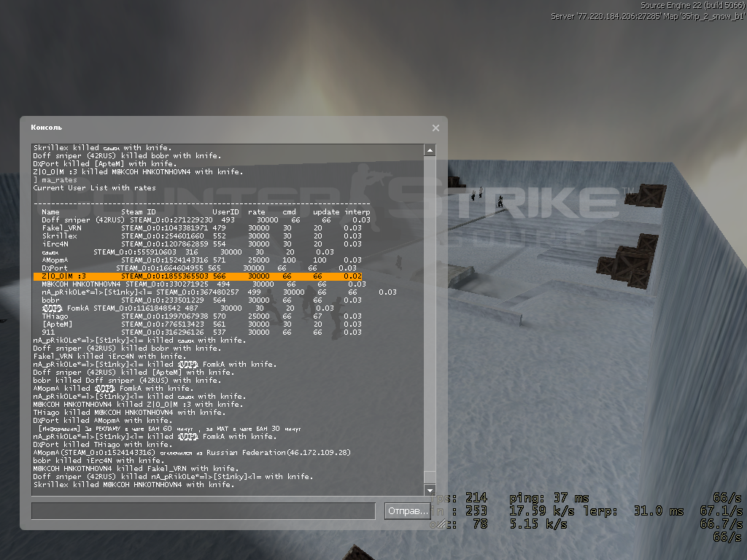The width and height of the screenshot is (747, 560).
Task: Click the Russian Federation(46.172.109.28) disconnect line
Action: click(x=192, y=452)
